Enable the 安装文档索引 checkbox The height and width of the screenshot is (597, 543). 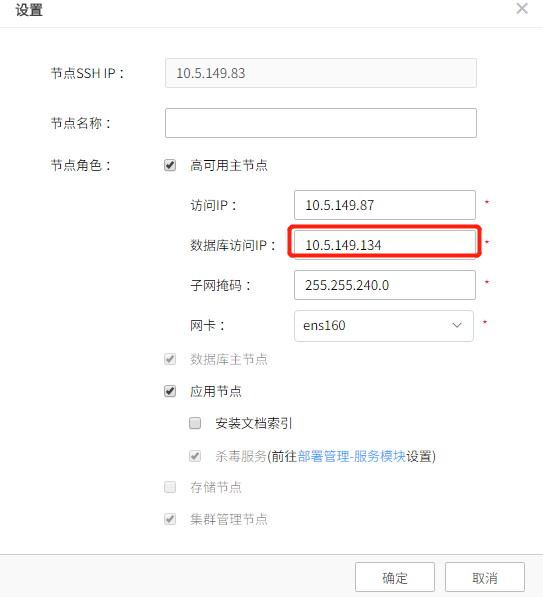[195, 423]
